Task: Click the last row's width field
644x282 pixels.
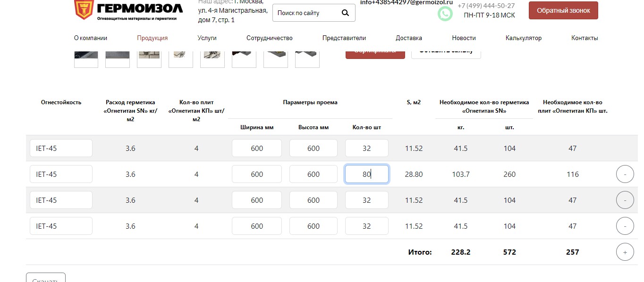Action: (x=257, y=226)
